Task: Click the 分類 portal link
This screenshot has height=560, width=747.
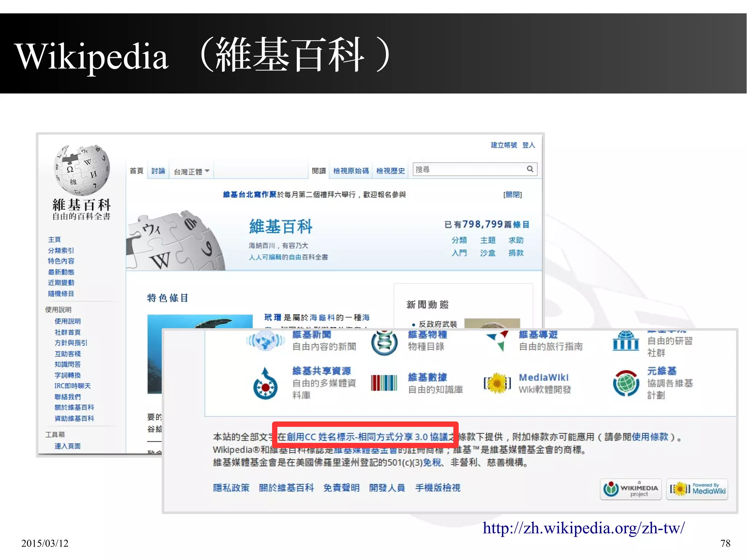Action: (459, 240)
